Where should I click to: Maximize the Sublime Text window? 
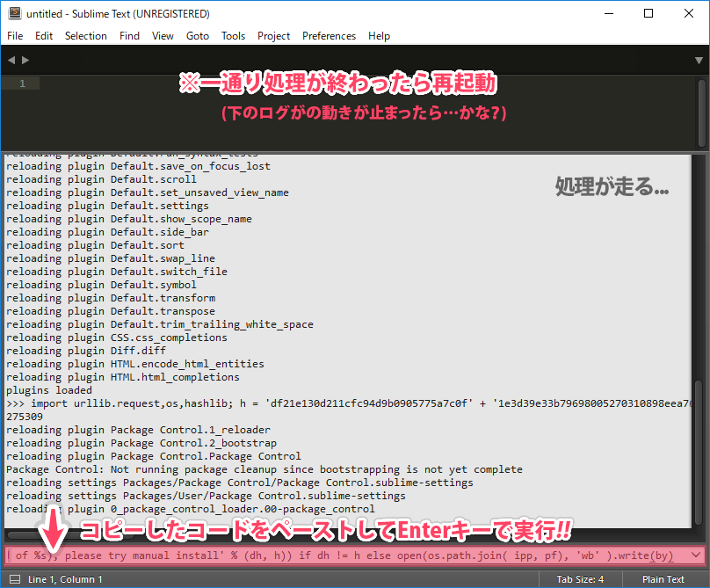tap(648, 13)
